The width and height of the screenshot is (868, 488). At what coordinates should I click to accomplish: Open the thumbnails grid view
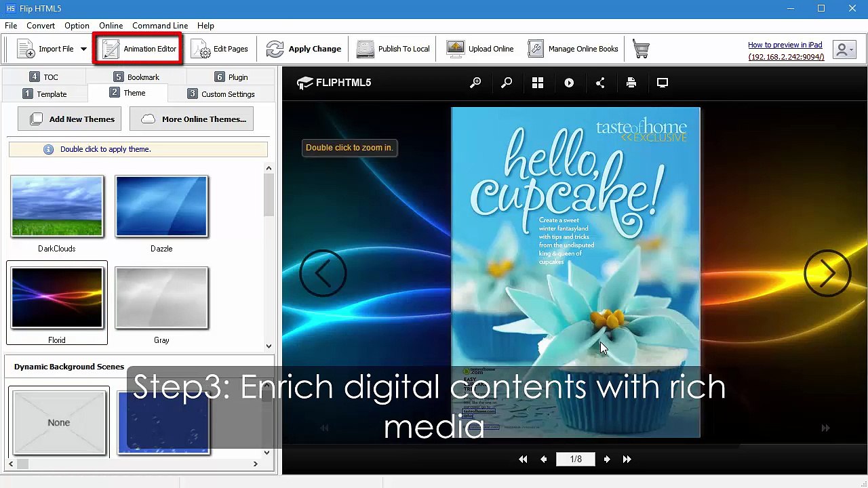point(538,83)
